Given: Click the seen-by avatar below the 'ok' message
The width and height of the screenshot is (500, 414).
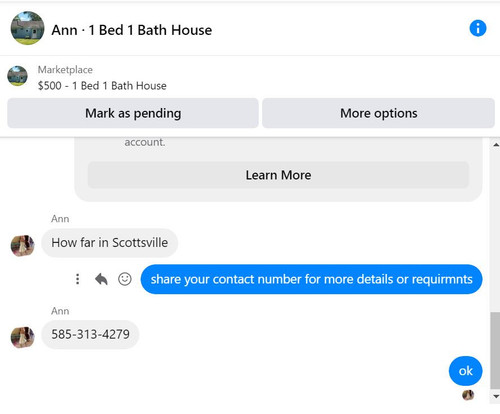Looking at the screenshot, I should (x=468, y=395).
